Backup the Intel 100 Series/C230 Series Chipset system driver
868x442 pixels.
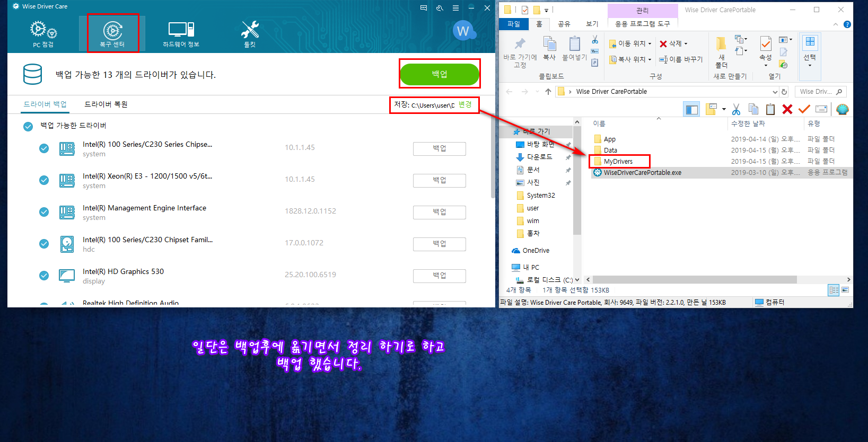tap(440, 149)
